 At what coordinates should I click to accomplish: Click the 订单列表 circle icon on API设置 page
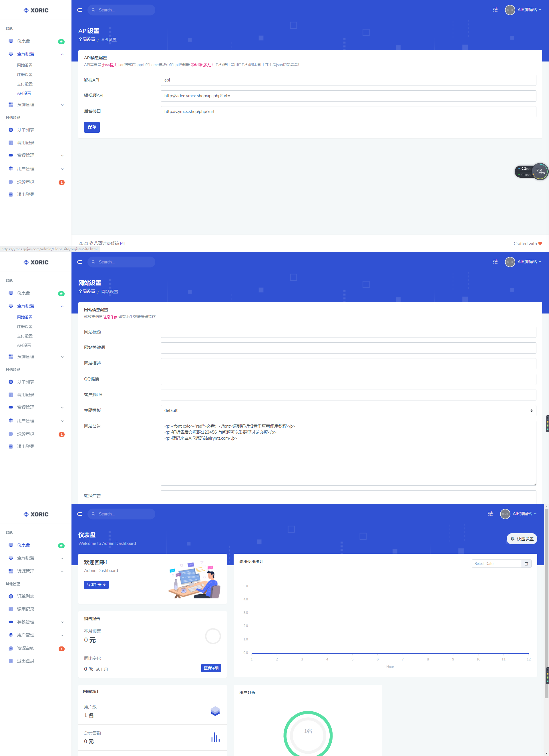point(11,130)
